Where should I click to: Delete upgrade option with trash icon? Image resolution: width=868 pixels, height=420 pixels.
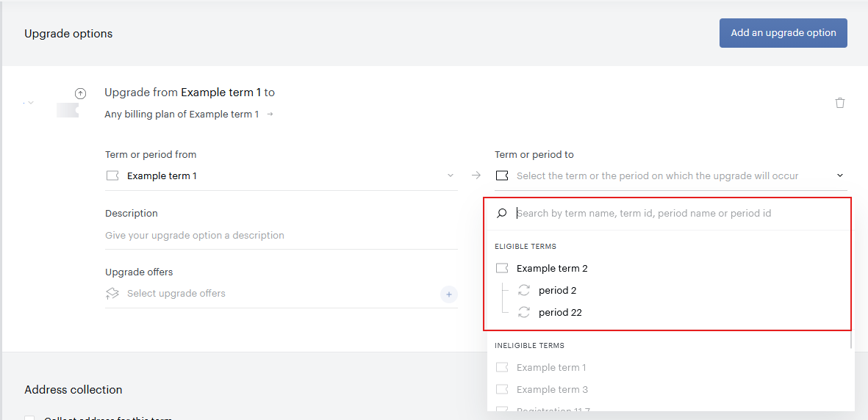coord(840,102)
